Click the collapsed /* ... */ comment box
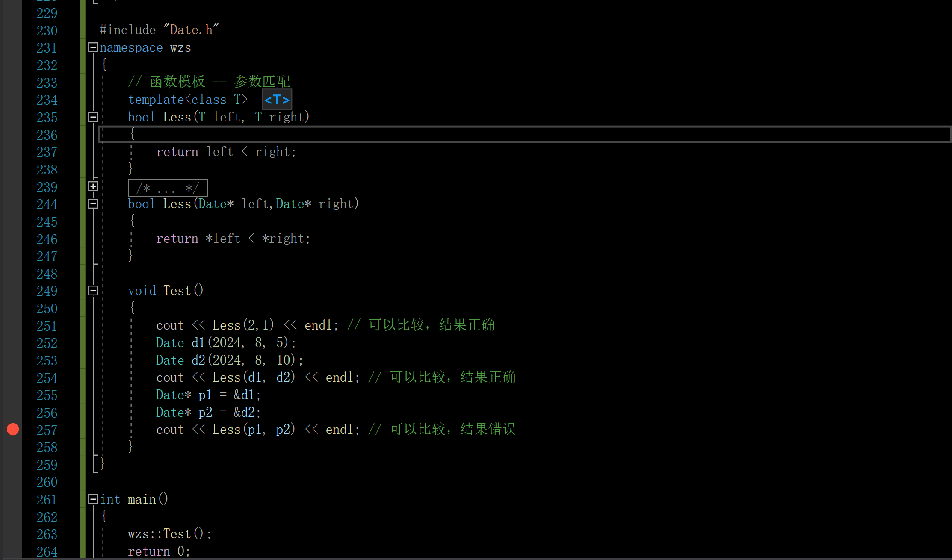The height and width of the screenshot is (560, 952). coord(168,188)
